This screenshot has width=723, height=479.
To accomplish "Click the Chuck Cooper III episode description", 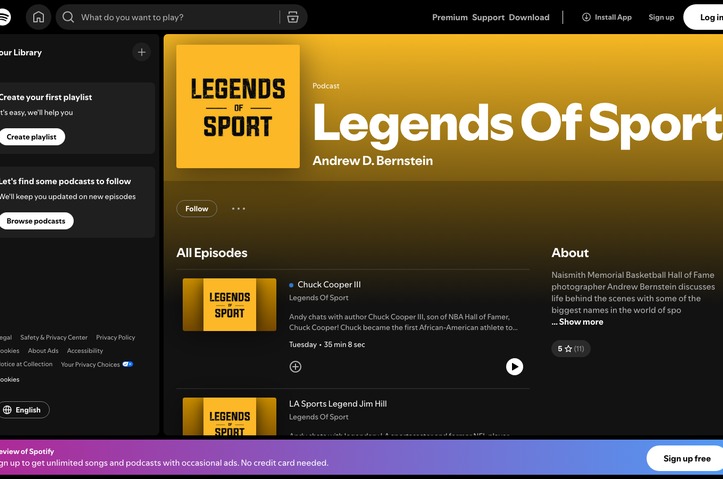I will point(403,322).
